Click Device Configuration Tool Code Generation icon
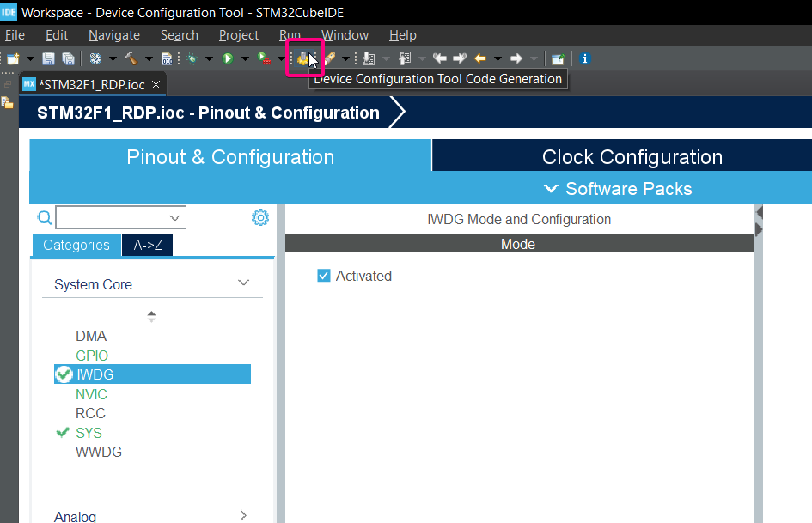The width and height of the screenshot is (812, 523). (304, 58)
